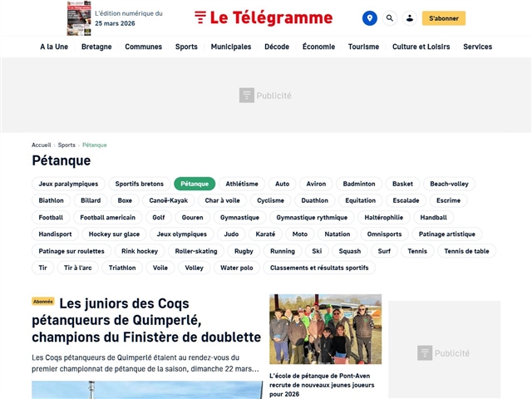Open the Sports menu item

tap(186, 47)
